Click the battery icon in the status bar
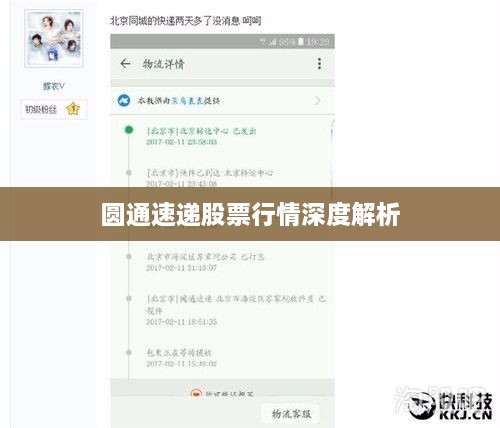Viewport: 500px width, 428px height. (301, 42)
